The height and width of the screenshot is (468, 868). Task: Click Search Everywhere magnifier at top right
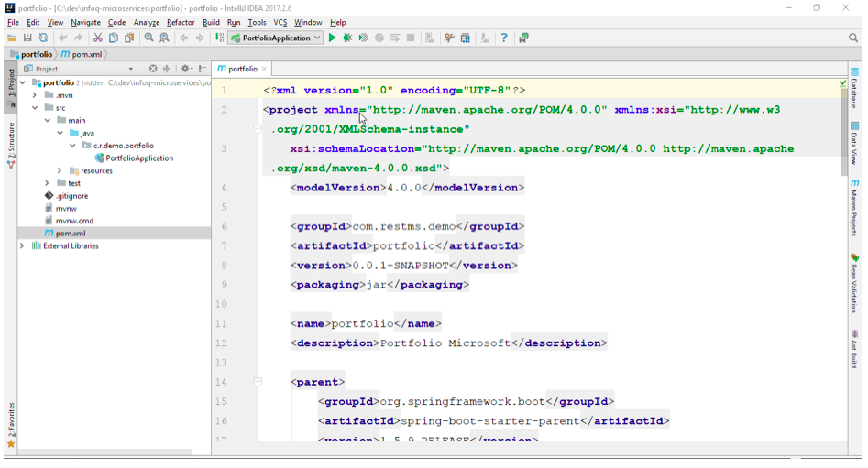click(x=853, y=38)
